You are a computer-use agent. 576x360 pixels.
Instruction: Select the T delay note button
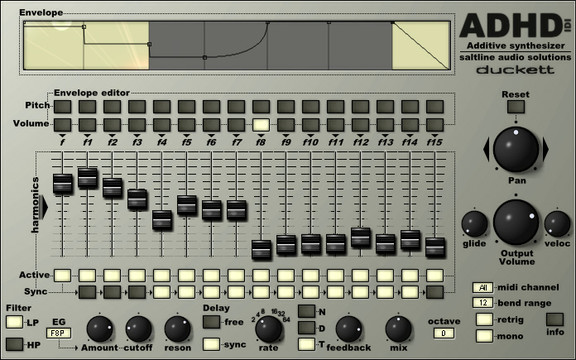pos(307,344)
